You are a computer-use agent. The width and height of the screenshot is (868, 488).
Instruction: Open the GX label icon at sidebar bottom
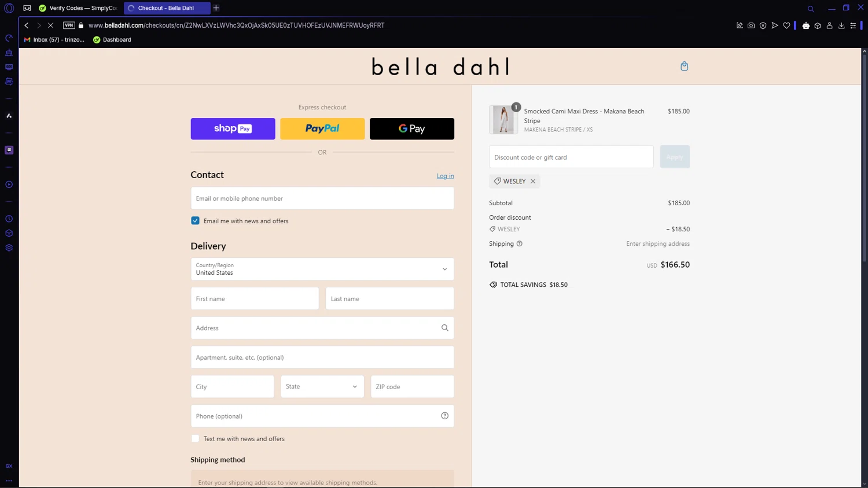click(x=9, y=466)
